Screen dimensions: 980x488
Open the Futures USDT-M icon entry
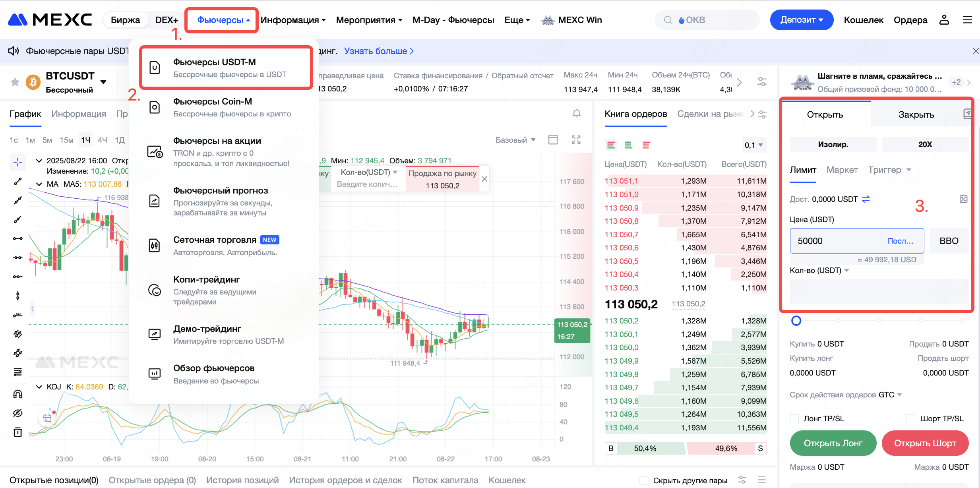pos(155,68)
